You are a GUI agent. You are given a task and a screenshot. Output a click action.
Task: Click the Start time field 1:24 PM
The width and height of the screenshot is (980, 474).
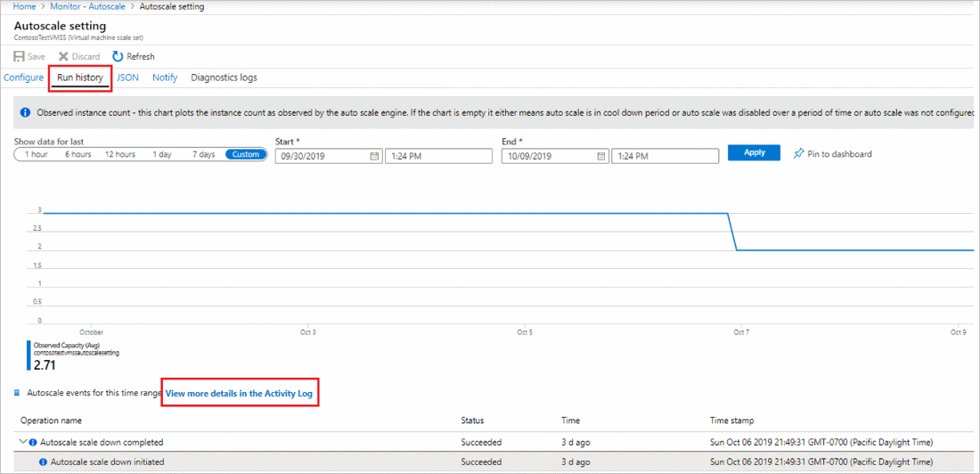[438, 156]
